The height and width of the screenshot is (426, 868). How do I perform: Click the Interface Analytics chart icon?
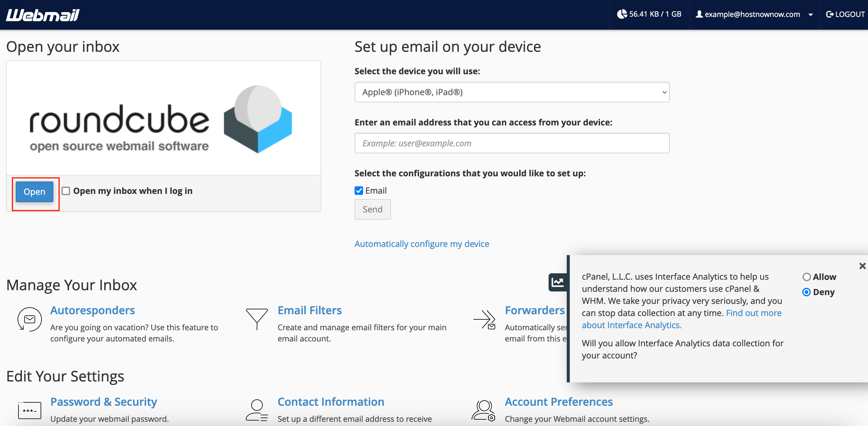click(x=558, y=282)
